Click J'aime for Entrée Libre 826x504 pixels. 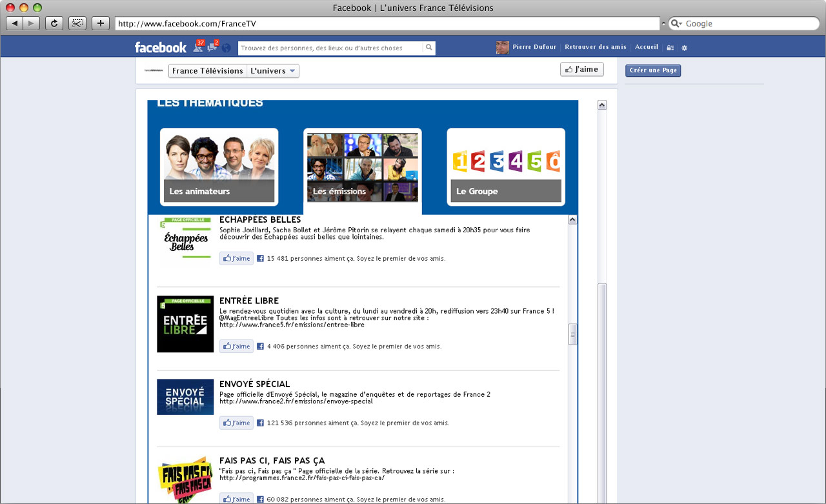[236, 346]
